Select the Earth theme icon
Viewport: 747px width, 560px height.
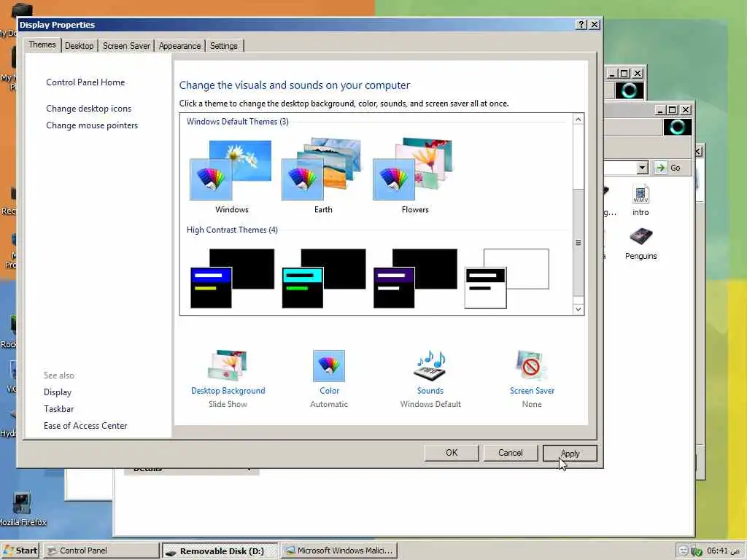(322, 169)
